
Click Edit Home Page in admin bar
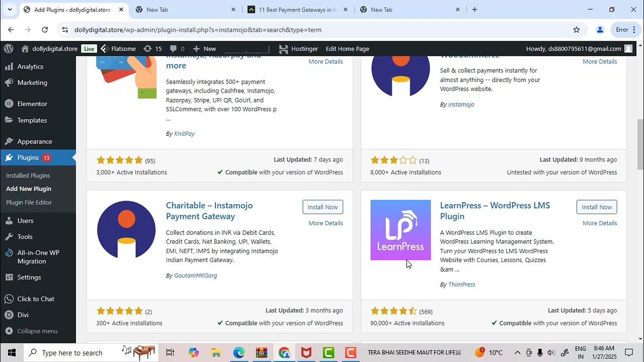[x=347, y=49]
